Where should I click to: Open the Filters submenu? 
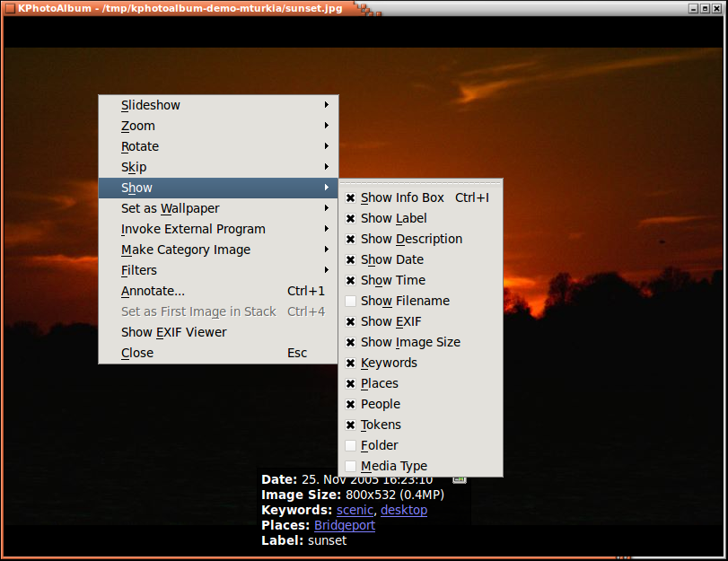click(x=218, y=270)
